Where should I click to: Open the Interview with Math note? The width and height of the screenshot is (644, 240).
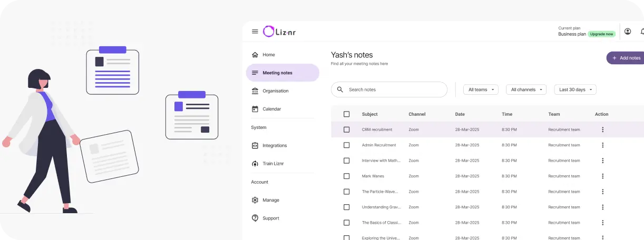coord(382,161)
